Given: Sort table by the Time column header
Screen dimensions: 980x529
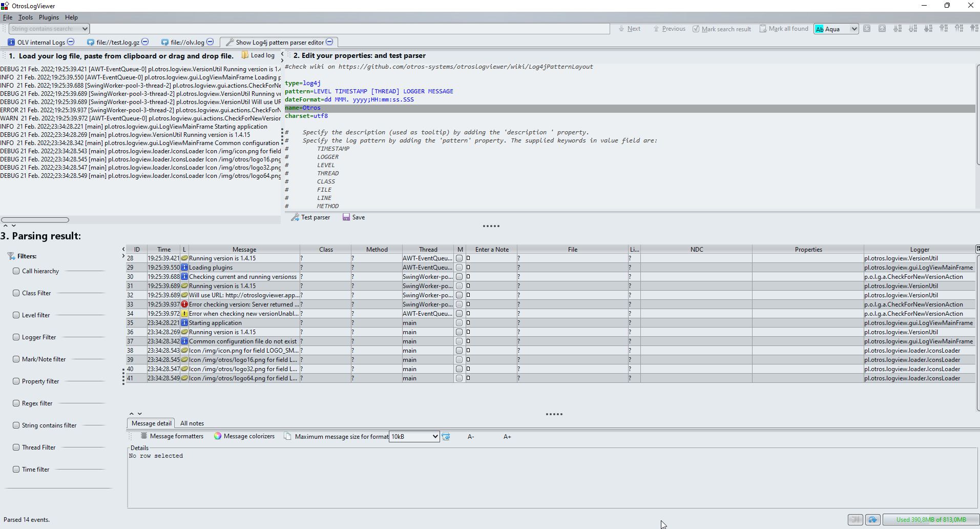Looking at the screenshot, I should [x=164, y=250].
